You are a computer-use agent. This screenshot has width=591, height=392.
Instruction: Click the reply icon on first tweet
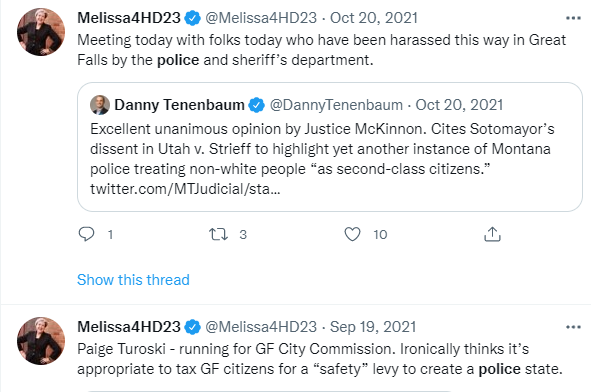tap(86, 234)
